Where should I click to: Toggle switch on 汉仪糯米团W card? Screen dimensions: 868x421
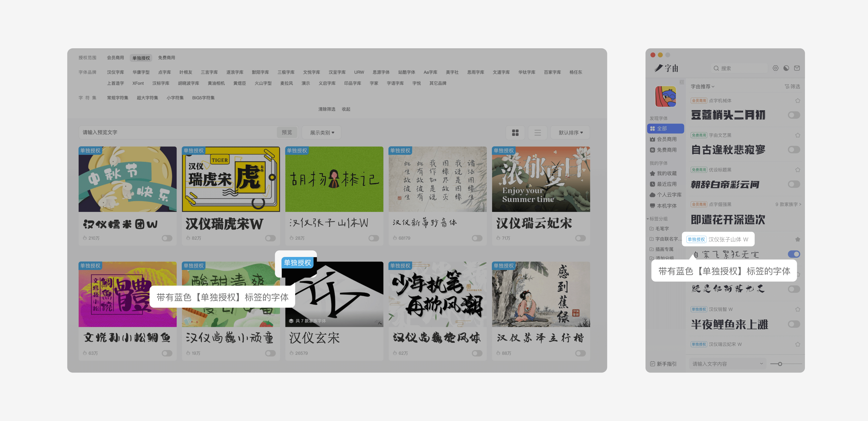point(167,238)
